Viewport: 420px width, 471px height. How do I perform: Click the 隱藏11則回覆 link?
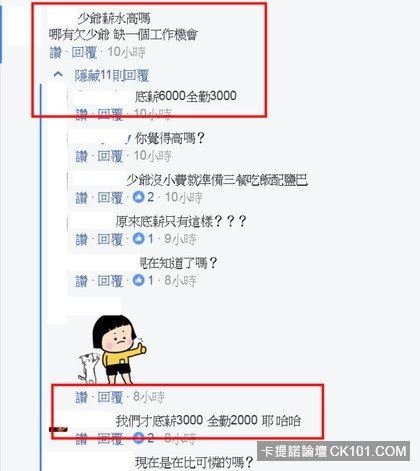(x=111, y=76)
